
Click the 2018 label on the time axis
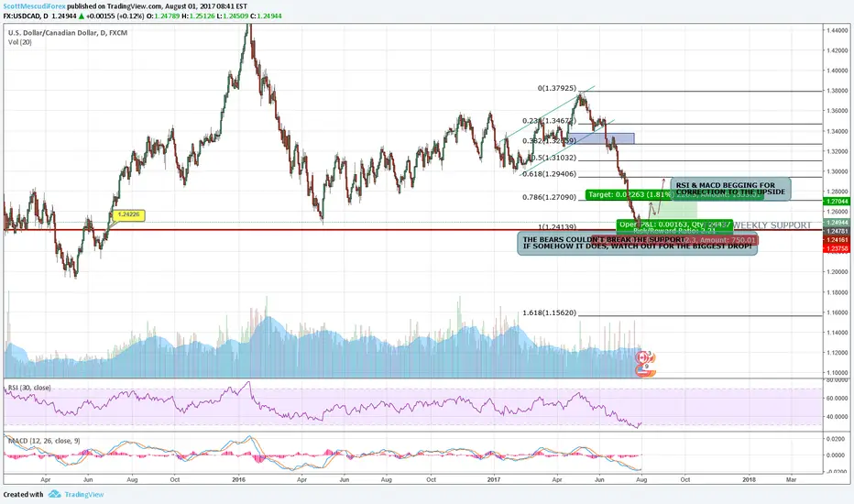click(749, 480)
